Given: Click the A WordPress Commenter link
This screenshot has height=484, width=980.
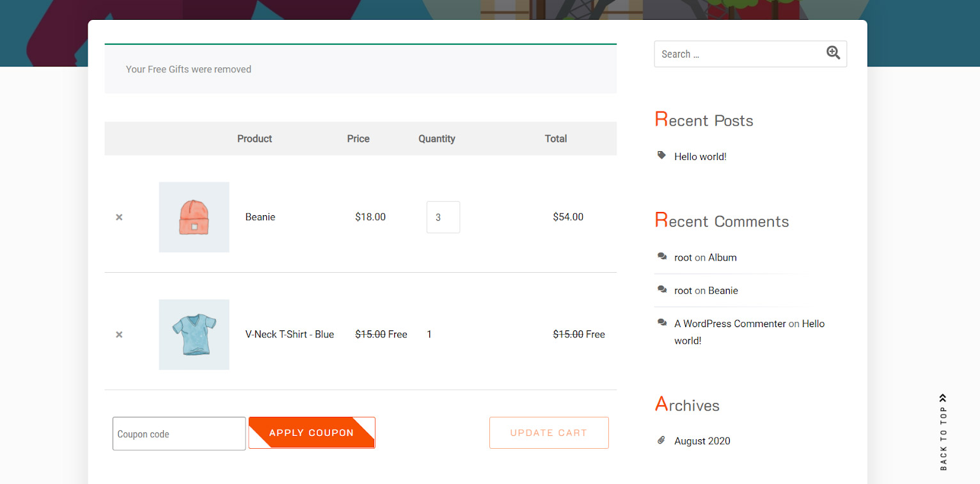Looking at the screenshot, I should coord(730,324).
